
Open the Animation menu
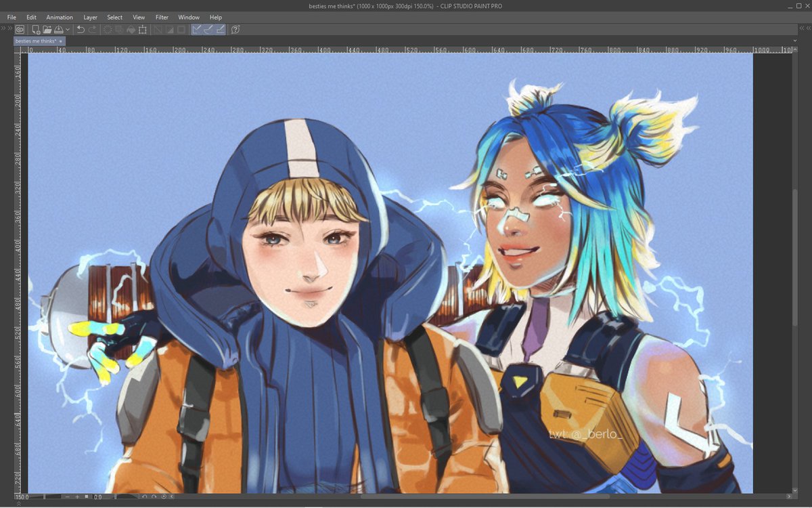click(60, 17)
